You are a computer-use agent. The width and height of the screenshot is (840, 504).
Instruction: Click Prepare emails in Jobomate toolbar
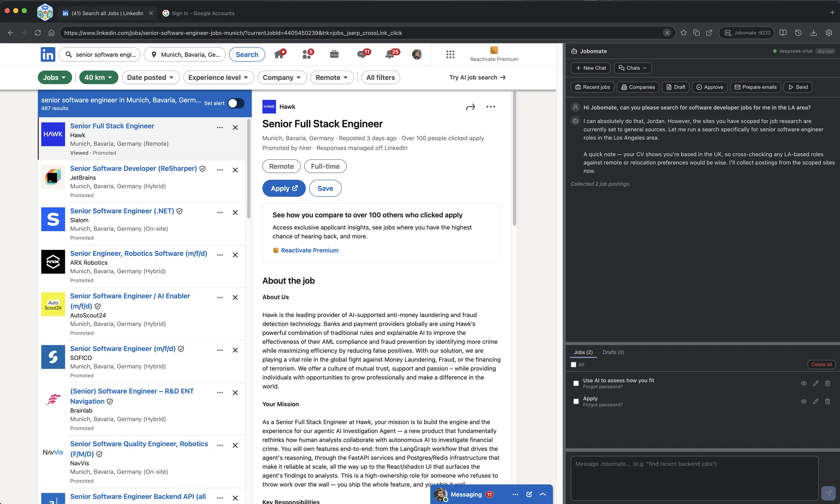(x=756, y=87)
